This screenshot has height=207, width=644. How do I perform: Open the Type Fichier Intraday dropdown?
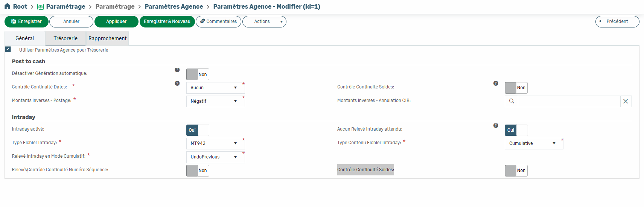point(215,143)
